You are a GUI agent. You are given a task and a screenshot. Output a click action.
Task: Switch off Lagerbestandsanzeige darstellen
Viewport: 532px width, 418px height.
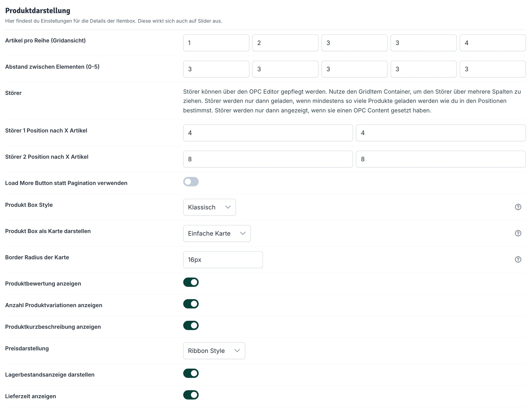pos(191,373)
